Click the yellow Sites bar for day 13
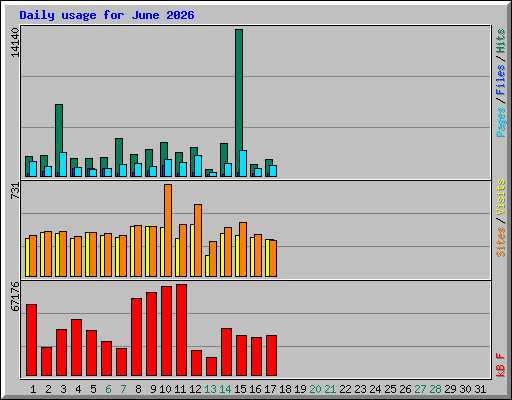The image size is (512, 400). pyautogui.click(x=207, y=266)
